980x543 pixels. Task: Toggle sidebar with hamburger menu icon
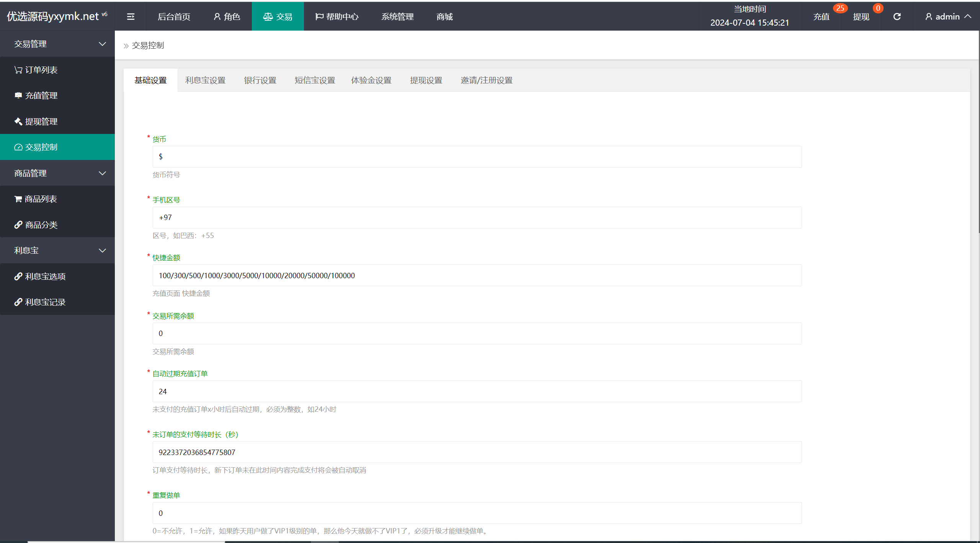pos(131,16)
